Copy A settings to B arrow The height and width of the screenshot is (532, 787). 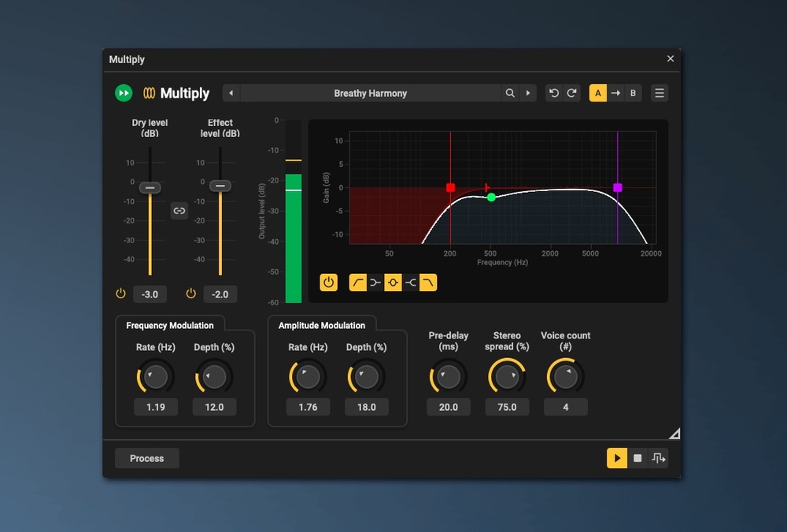pos(615,93)
